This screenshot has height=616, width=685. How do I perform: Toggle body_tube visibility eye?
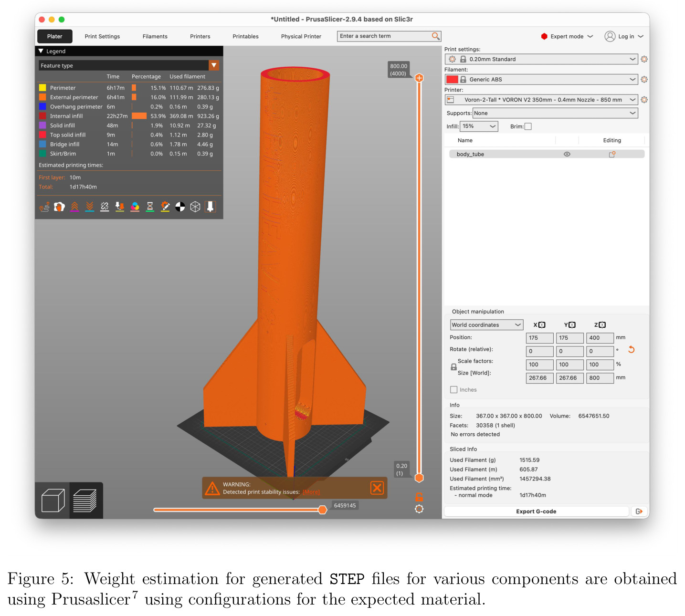tap(567, 154)
